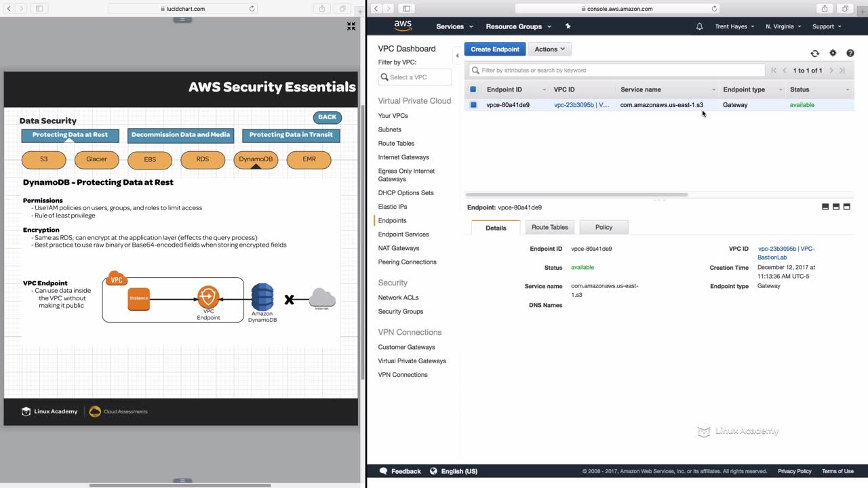This screenshot has height=488, width=868.
Task: Click the Select a VPC filter box
Action: [x=415, y=77]
